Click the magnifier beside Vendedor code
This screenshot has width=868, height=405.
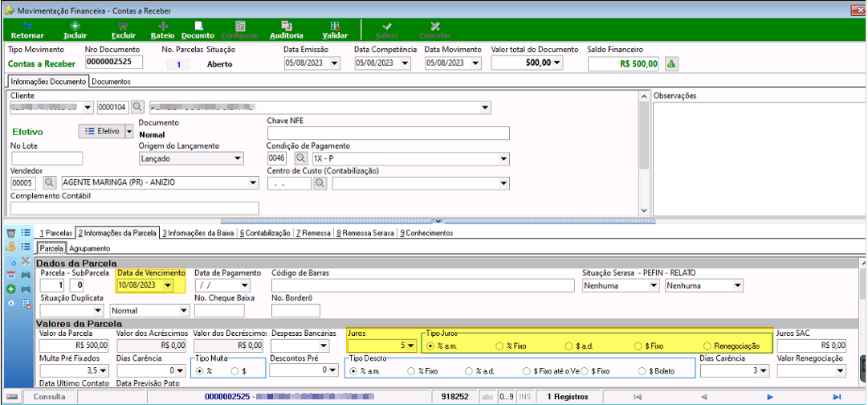click(49, 182)
